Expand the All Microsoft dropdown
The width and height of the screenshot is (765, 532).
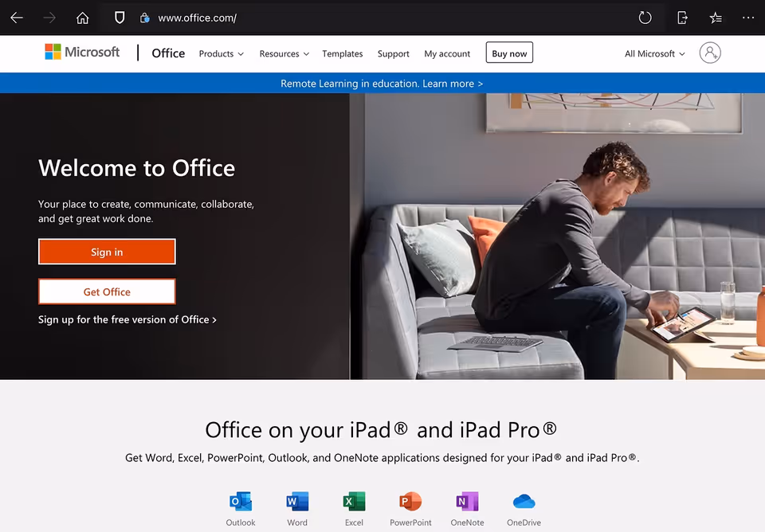(x=655, y=53)
